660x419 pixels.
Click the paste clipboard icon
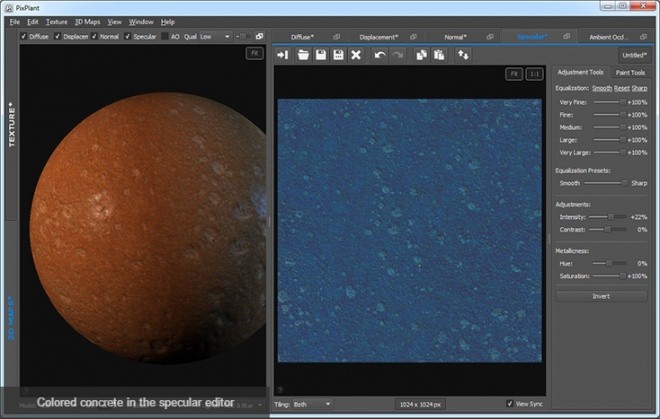click(x=439, y=55)
